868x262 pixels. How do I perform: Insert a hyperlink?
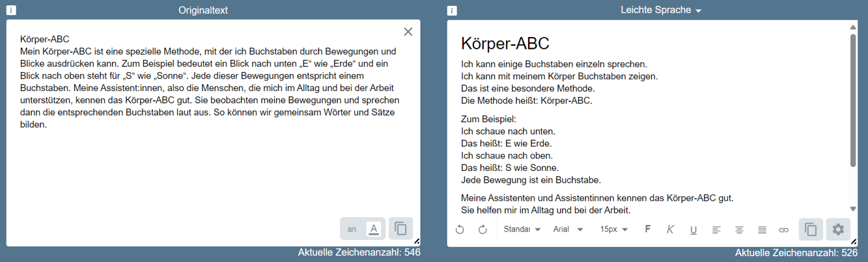pyautogui.click(x=784, y=229)
